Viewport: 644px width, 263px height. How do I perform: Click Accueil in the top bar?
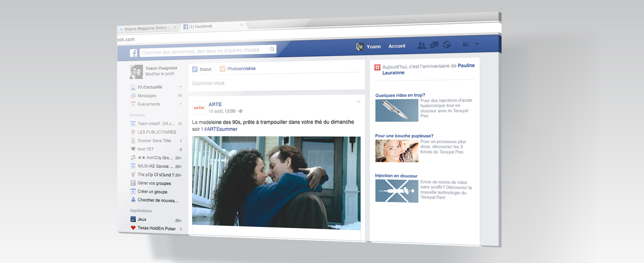click(x=397, y=46)
